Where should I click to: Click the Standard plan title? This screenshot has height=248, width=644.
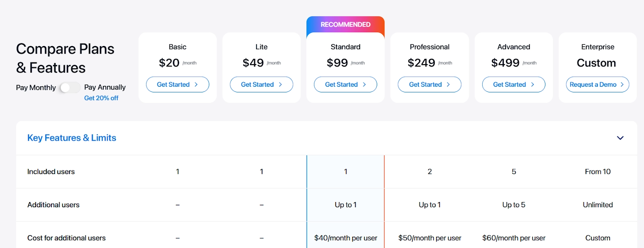click(345, 47)
